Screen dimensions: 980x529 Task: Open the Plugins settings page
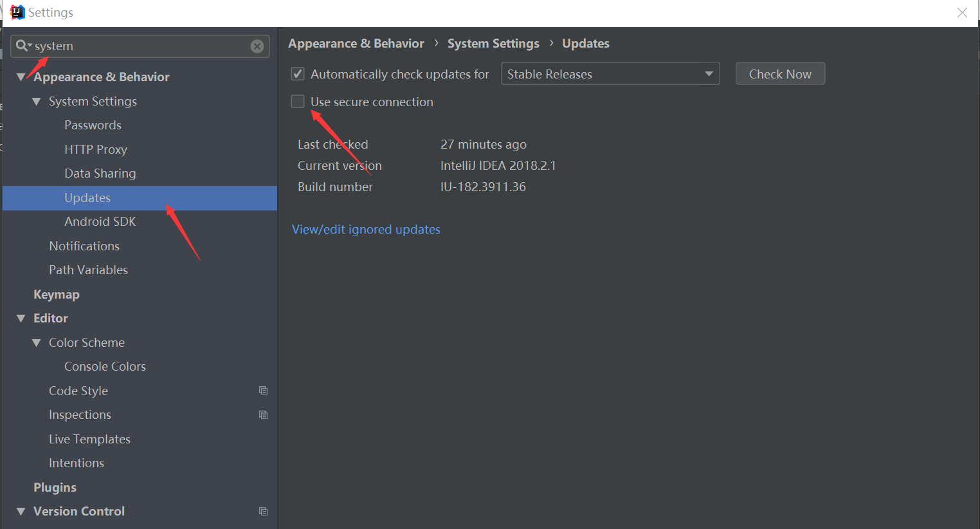55,488
